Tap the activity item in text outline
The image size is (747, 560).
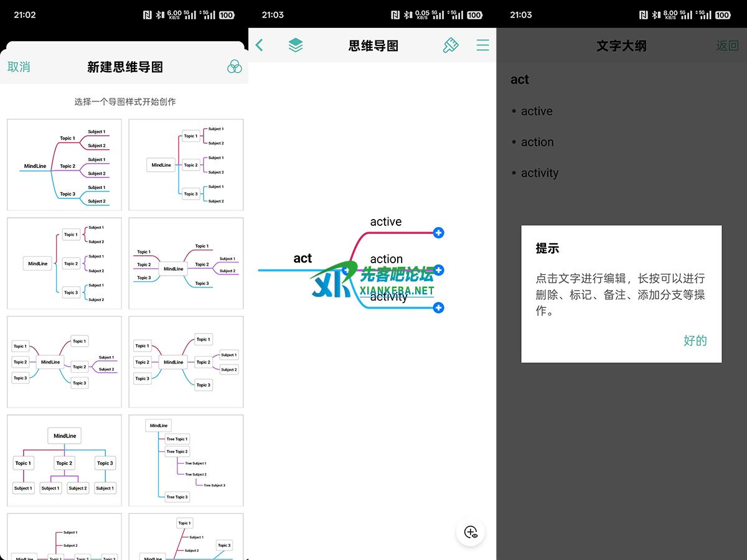tap(539, 173)
